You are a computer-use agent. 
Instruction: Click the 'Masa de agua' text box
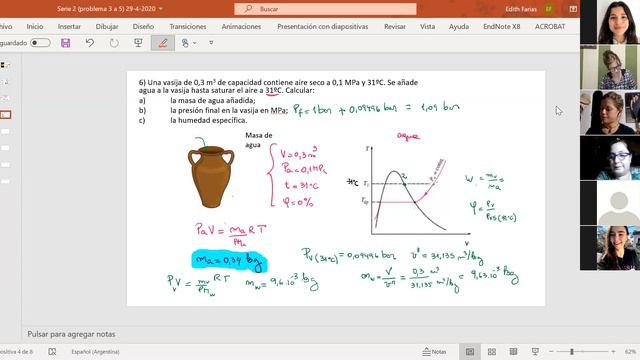258,140
